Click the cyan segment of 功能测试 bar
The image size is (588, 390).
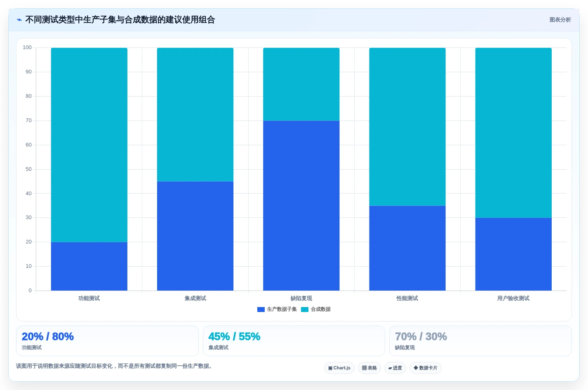[89, 145]
